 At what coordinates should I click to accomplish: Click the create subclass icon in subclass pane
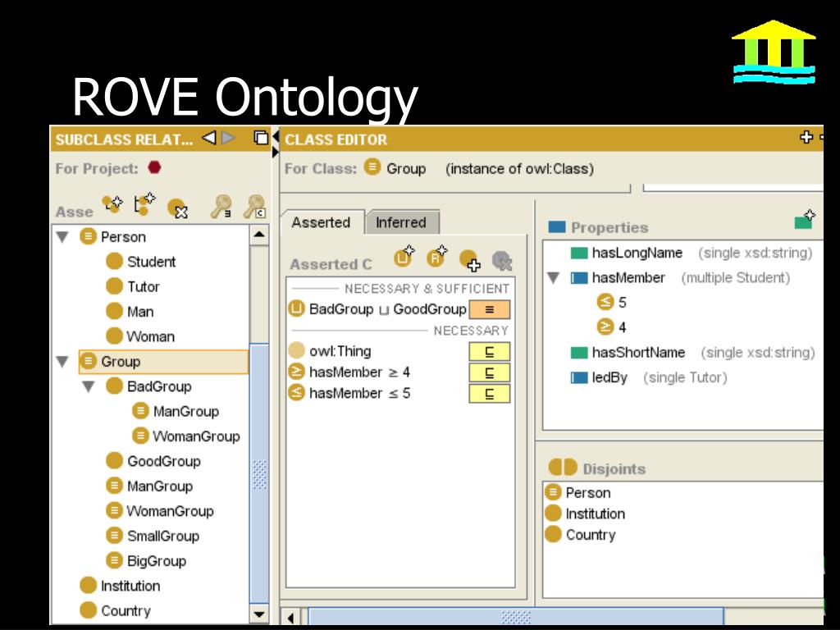[112, 204]
